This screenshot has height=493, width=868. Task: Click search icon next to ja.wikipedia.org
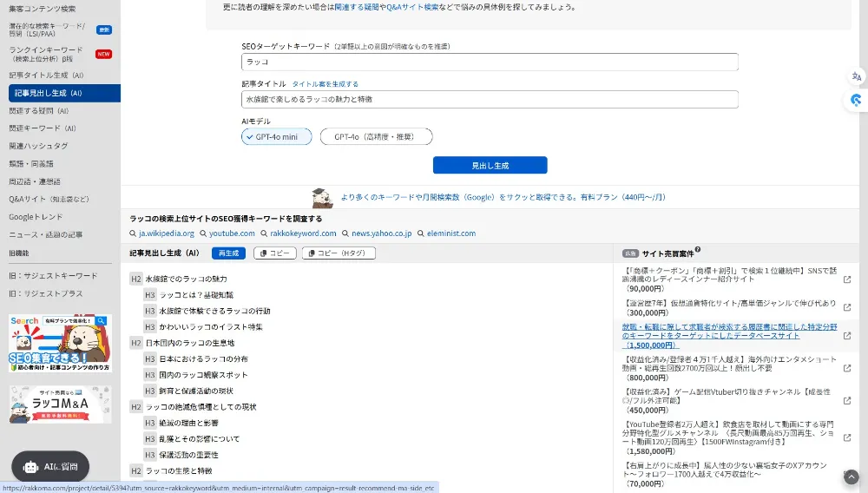click(133, 233)
